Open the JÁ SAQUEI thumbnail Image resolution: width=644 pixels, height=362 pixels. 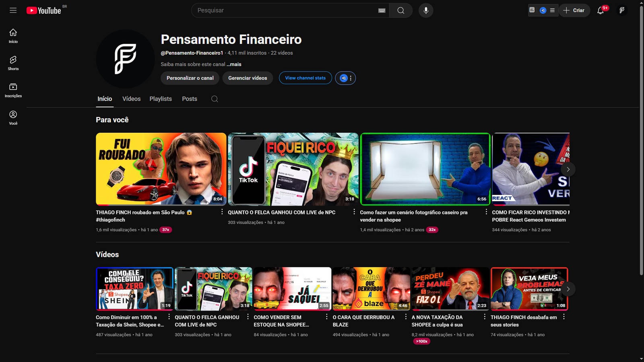(x=292, y=289)
